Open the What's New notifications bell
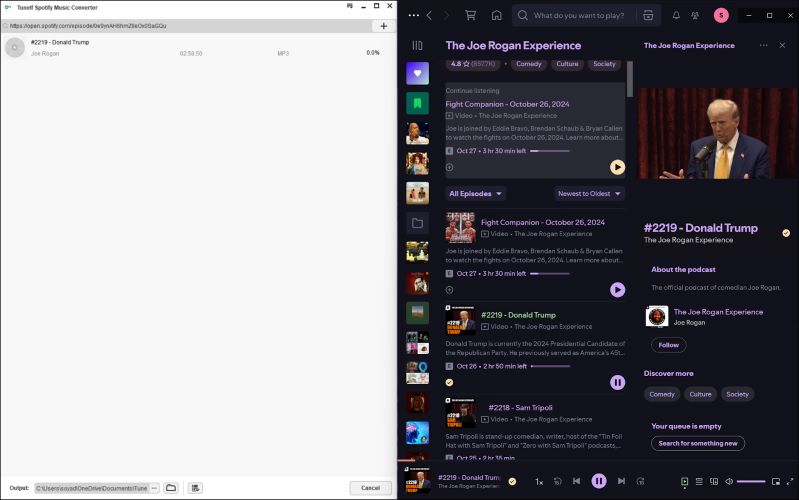799x500 pixels. [x=676, y=15]
